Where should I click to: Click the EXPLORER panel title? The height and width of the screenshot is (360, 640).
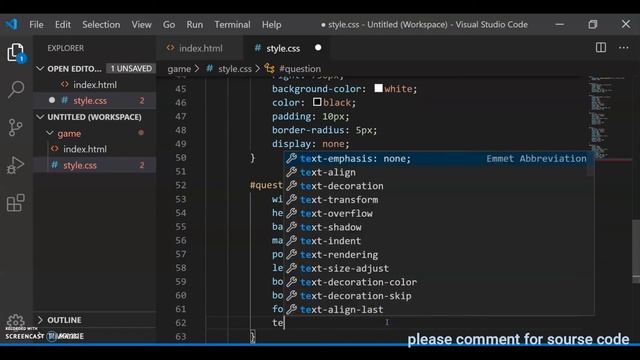pos(65,48)
